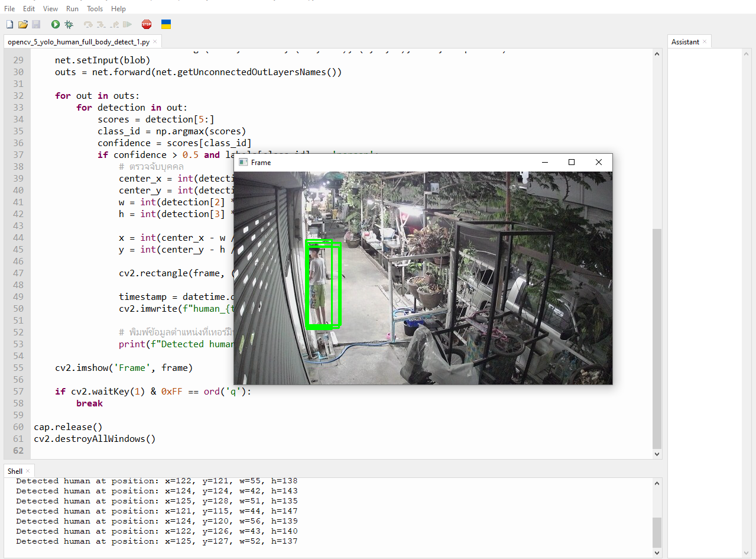
Task: Select the Shell tab
Action: click(x=15, y=471)
